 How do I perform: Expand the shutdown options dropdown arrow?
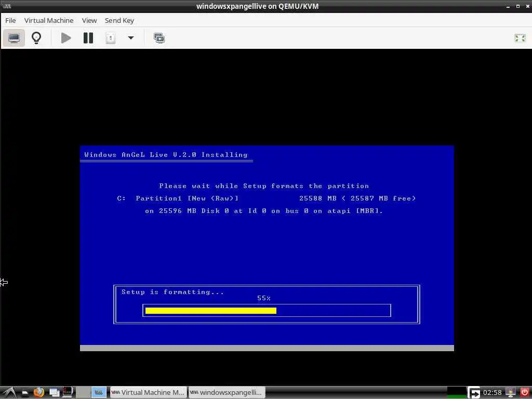click(130, 38)
